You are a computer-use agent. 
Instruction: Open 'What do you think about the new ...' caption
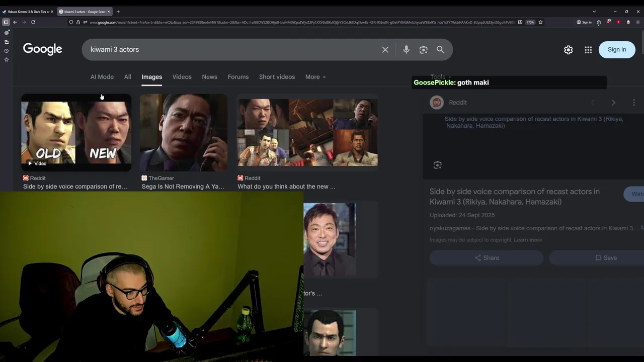click(286, 187)
